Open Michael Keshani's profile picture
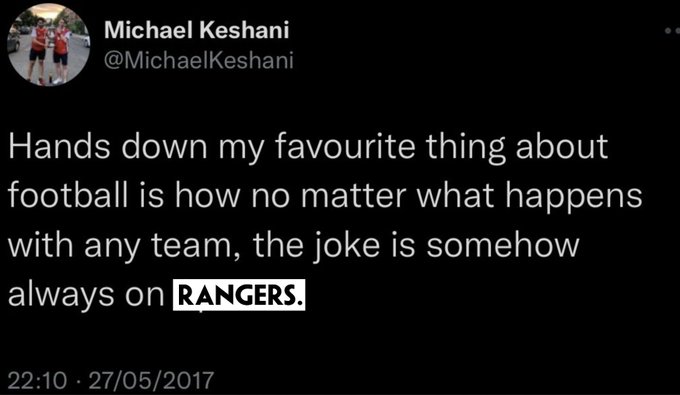 pyautogui.click(x=49, y=45)
